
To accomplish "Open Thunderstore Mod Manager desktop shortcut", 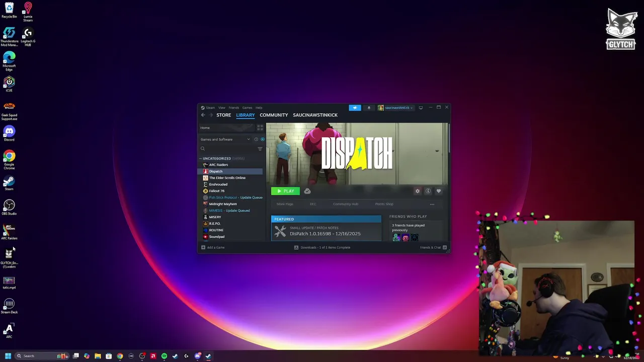I will click(9, 37).
